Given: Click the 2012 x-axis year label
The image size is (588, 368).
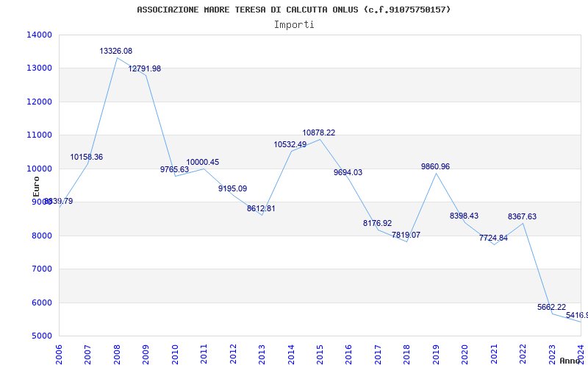Looking at the screenshot, I should tap(233, 355).
